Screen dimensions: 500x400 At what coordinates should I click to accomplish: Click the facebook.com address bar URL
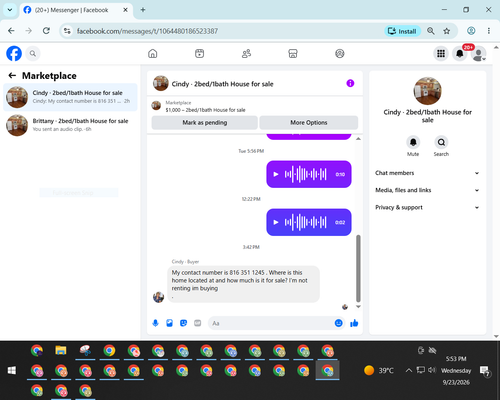pyautogui.click(x=147, y=31)
